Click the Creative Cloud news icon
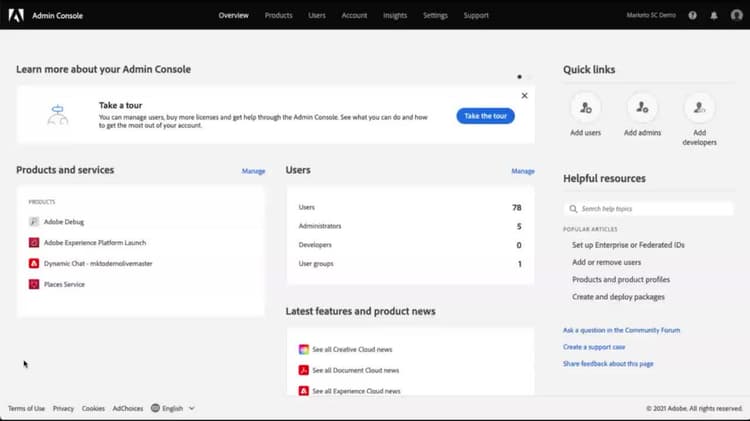 pyautogui.click(x=304, y=349)
